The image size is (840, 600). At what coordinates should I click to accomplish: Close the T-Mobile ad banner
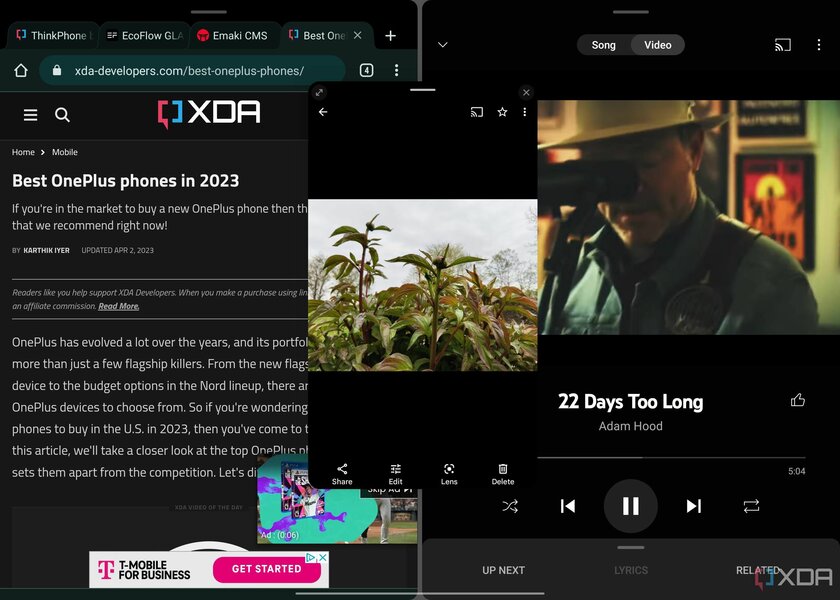323,558
